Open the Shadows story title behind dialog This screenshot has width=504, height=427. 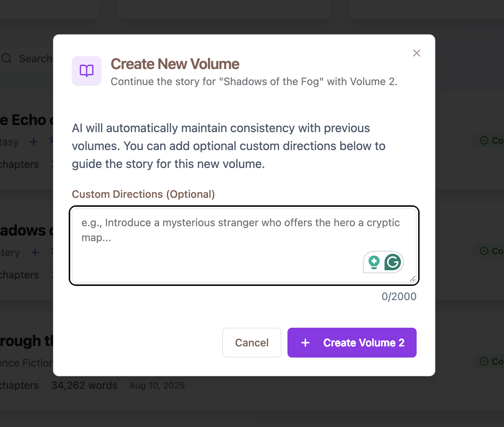pos(27,231)
